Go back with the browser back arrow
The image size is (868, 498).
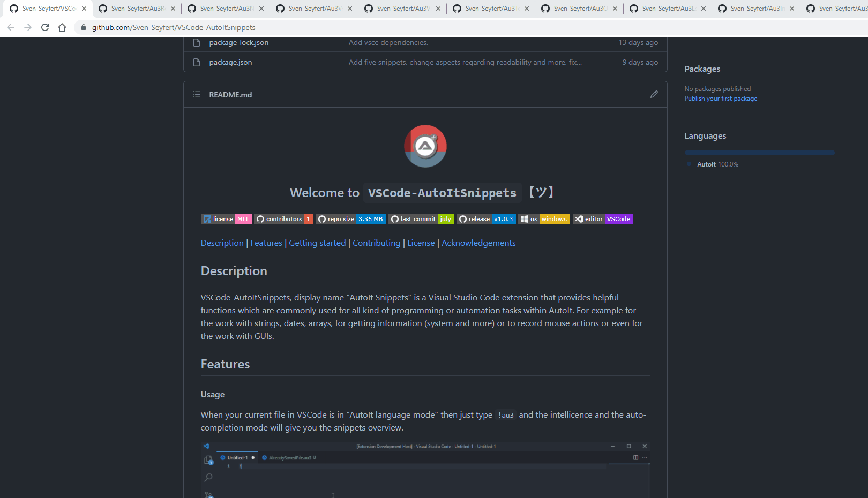(x=11, y=27)
